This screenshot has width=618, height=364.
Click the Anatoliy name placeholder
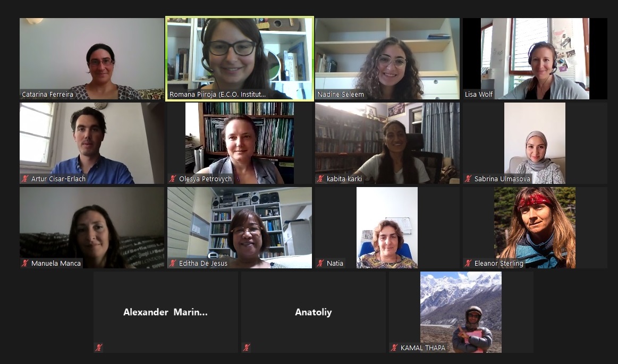[314, 312]
